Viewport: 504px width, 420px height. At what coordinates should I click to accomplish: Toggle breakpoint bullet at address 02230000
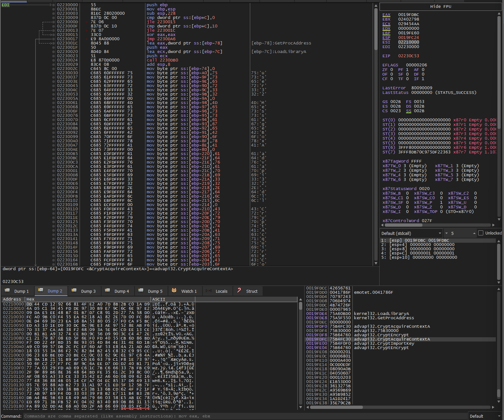coord(53,5)
